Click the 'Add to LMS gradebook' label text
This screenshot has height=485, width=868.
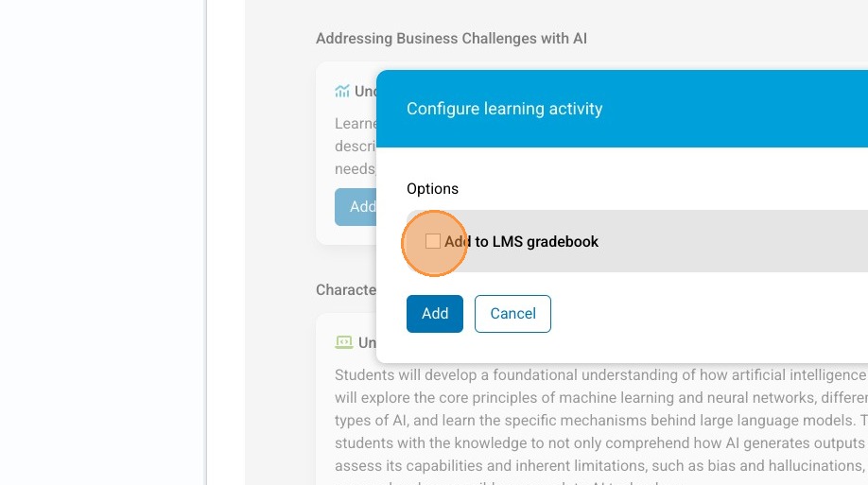click(x=522, y=242)
